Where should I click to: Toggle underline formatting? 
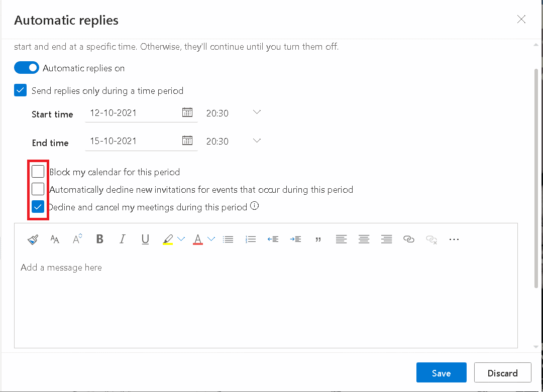tap(145, 239)
